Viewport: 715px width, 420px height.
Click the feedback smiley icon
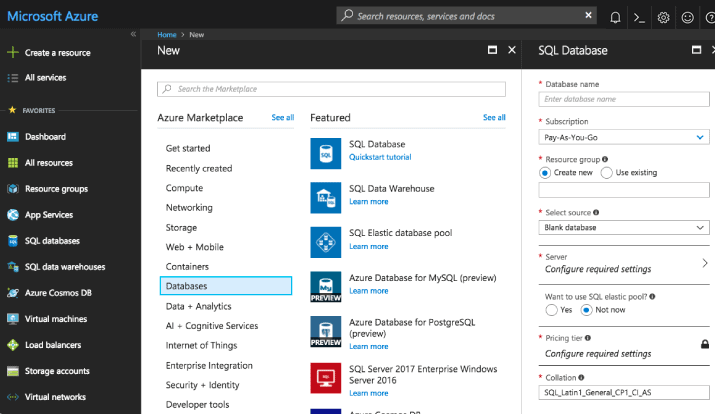click(687, 17)
